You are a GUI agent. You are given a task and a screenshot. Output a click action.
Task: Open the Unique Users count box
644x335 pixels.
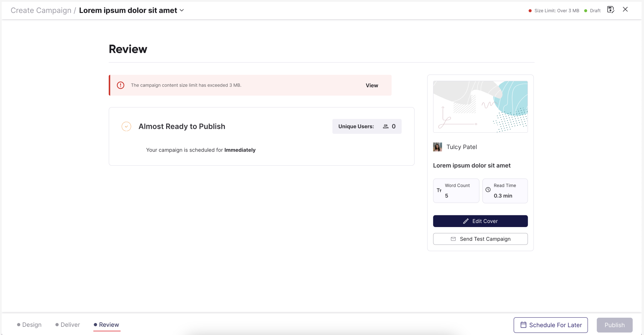click(367, 126)
